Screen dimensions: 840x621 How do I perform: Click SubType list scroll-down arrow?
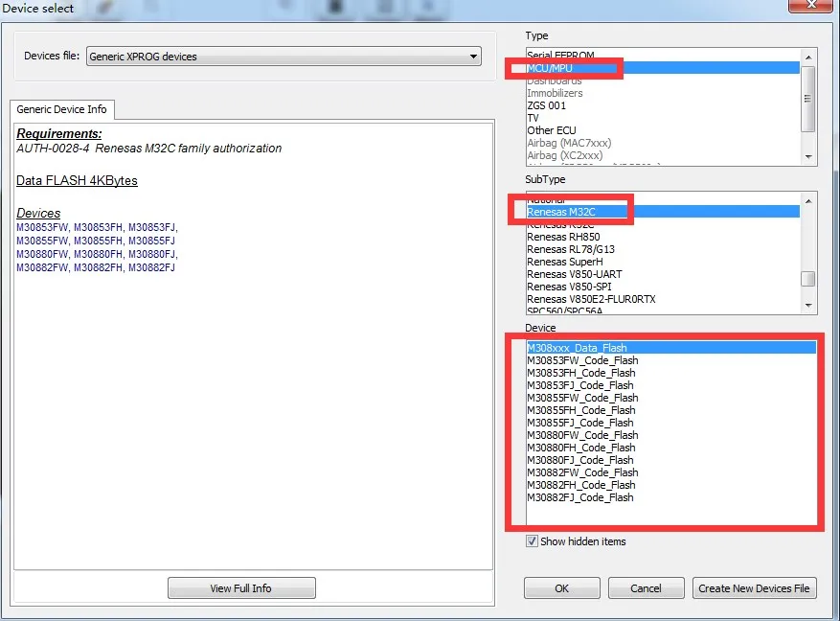click(808, 306)
